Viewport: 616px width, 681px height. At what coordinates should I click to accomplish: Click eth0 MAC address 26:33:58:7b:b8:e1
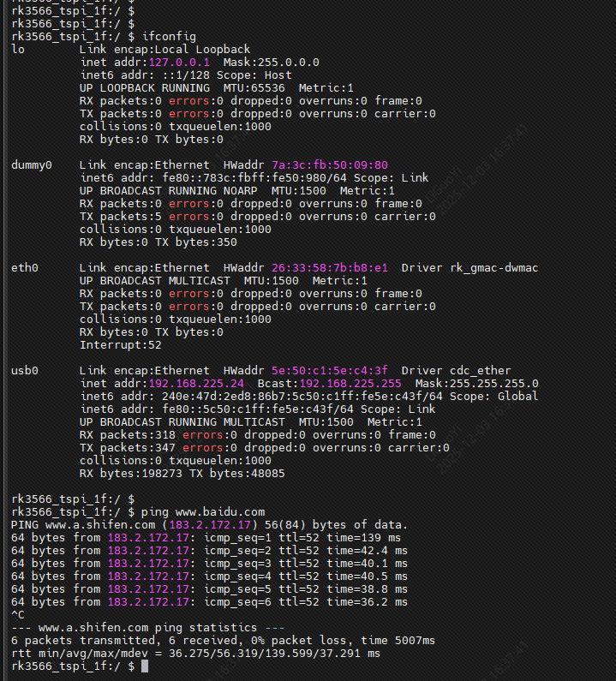329,268
